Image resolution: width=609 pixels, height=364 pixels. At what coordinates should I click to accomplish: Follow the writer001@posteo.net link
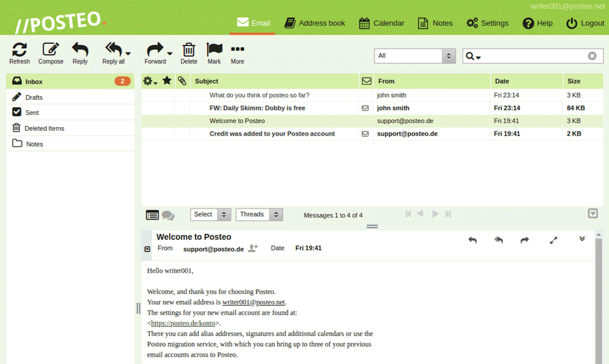pos(253,303)
